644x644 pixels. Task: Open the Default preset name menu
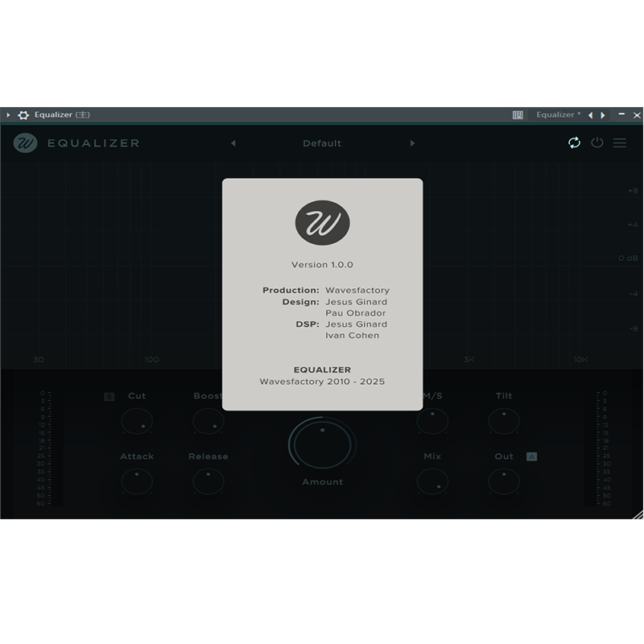click(322, 143)
